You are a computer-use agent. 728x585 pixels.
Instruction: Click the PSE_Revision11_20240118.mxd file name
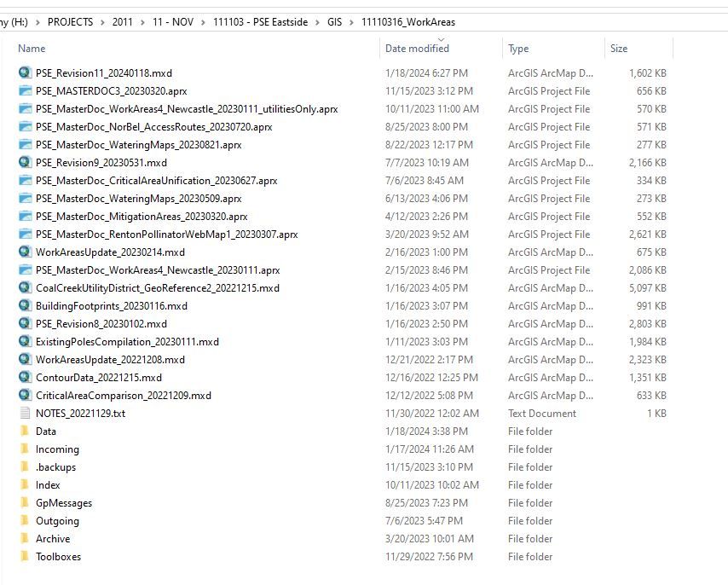(x=103, y=72)
